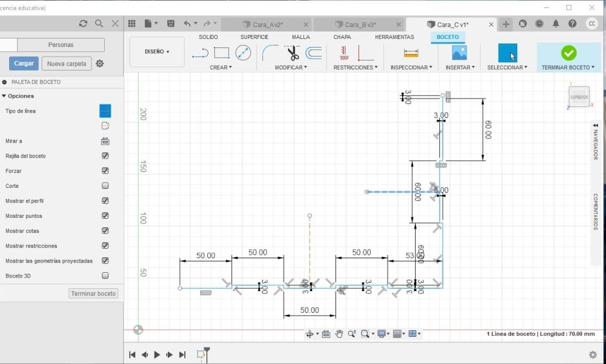Open the orbit tool in navigation bar
Image resolution: width=606 pixels, height=364 pixels.
pos(309,334)
